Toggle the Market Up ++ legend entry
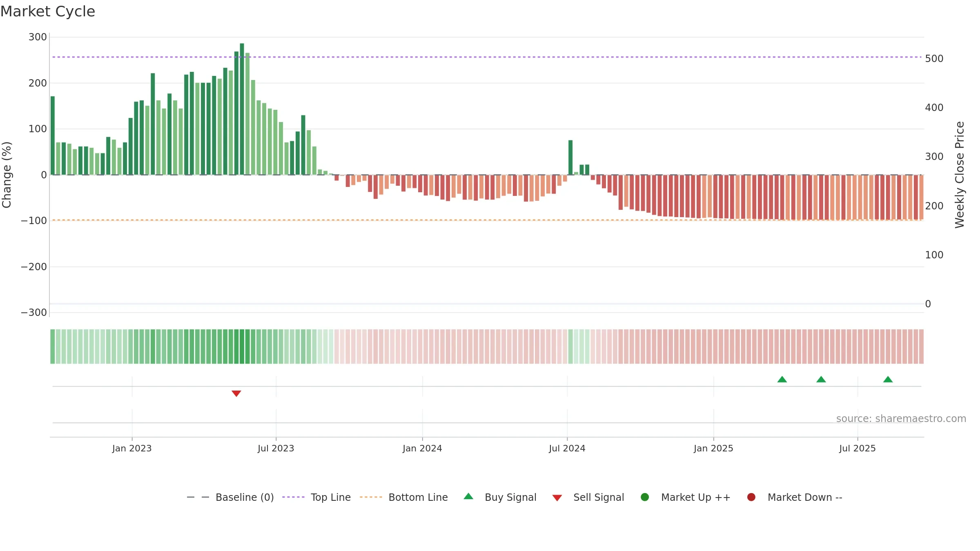The width and height of the screenshot is (980, 551). [686, 497]
